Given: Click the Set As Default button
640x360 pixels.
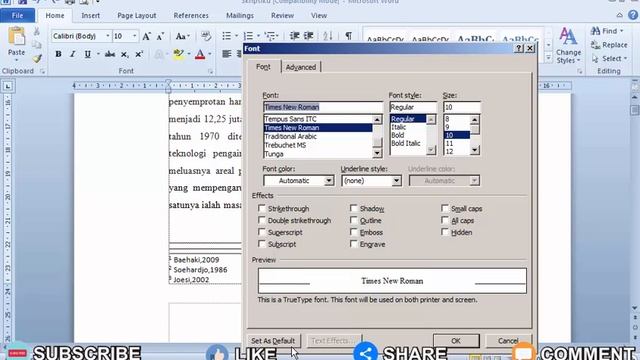Looking at the screenshot, I should pyautogui.click(x=273, y=341).
